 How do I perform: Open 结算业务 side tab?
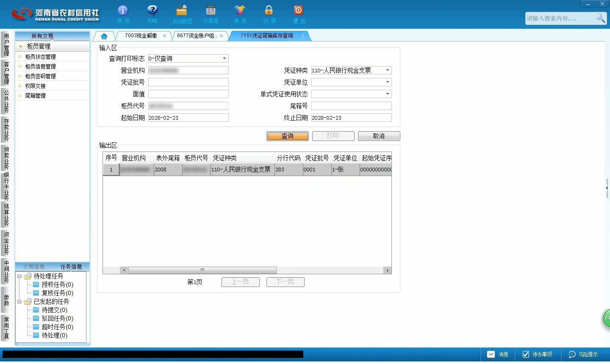click(x=6, y=215)
